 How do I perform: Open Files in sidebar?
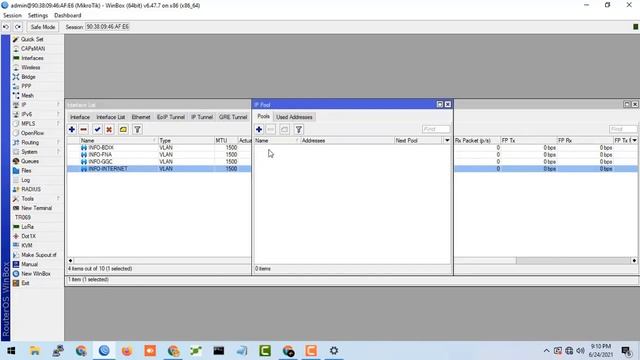(26, 171)
